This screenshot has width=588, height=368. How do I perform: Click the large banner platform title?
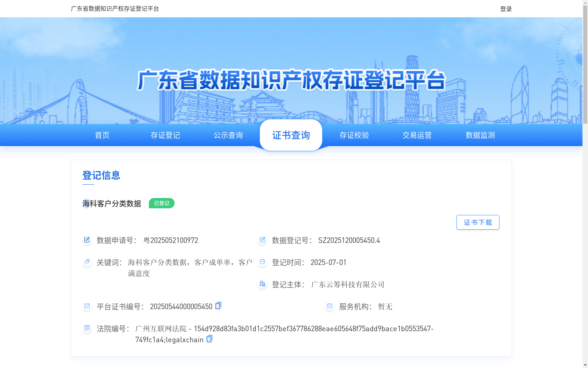(x=291, y=80)
